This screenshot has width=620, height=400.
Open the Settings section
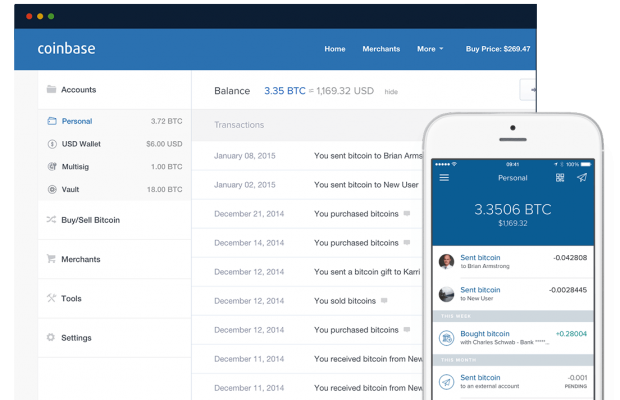[76, 338]
